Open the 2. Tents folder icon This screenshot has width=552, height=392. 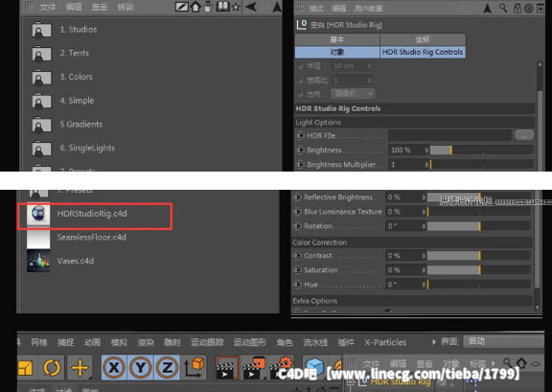(x=41, y=54)
